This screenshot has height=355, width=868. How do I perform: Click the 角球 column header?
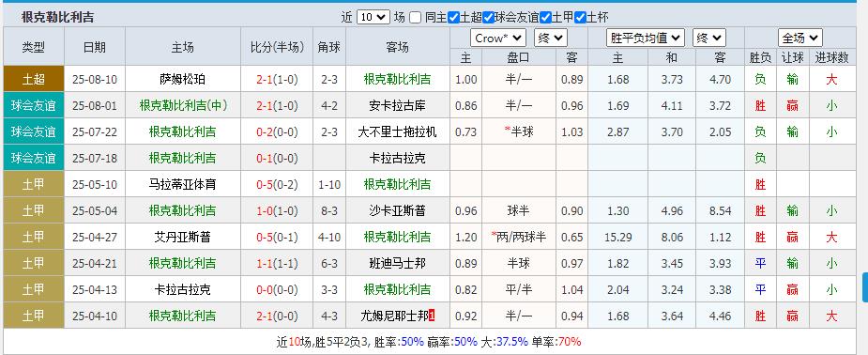pyautogui.click(x=329, y=47)
